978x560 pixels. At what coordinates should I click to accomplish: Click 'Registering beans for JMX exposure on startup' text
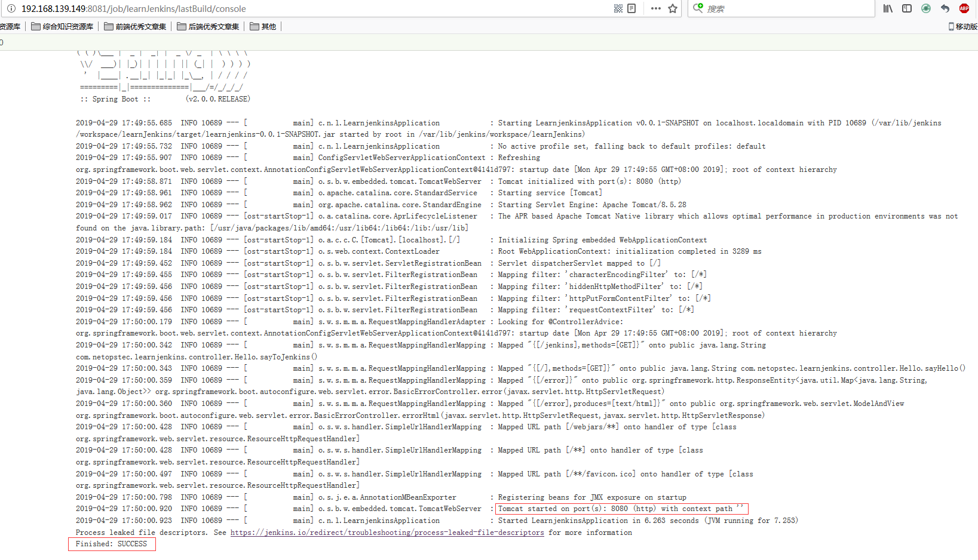coord(592,497)
